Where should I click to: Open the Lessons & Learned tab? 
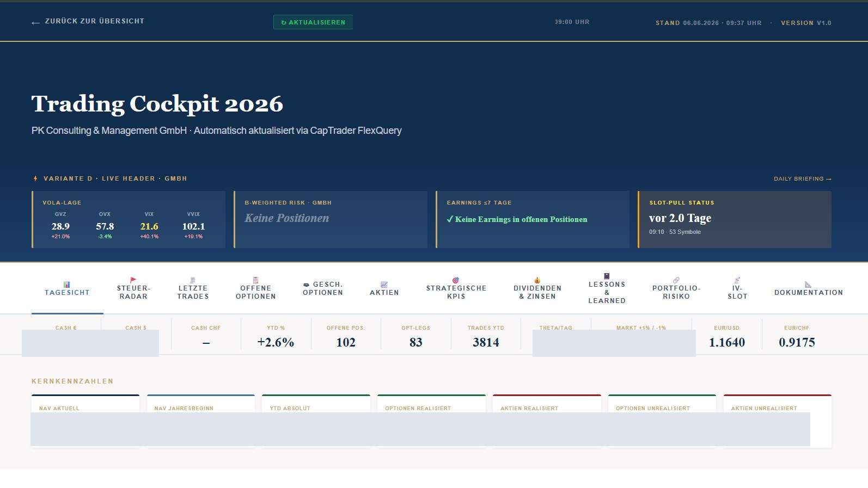coord(607,288)
